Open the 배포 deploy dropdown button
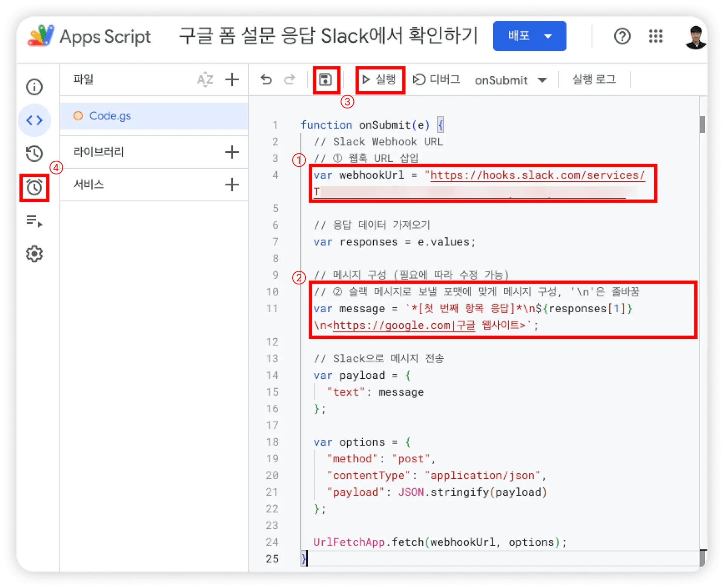 [529, 36]
